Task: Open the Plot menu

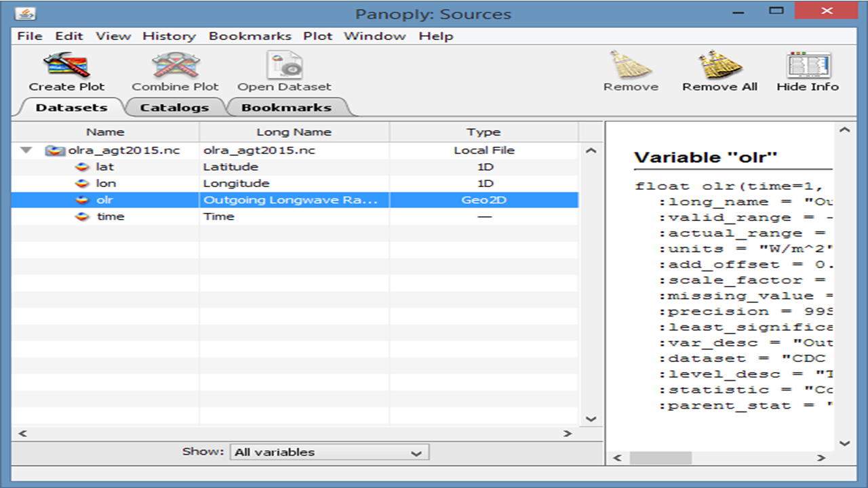Action: click(317, 36)
